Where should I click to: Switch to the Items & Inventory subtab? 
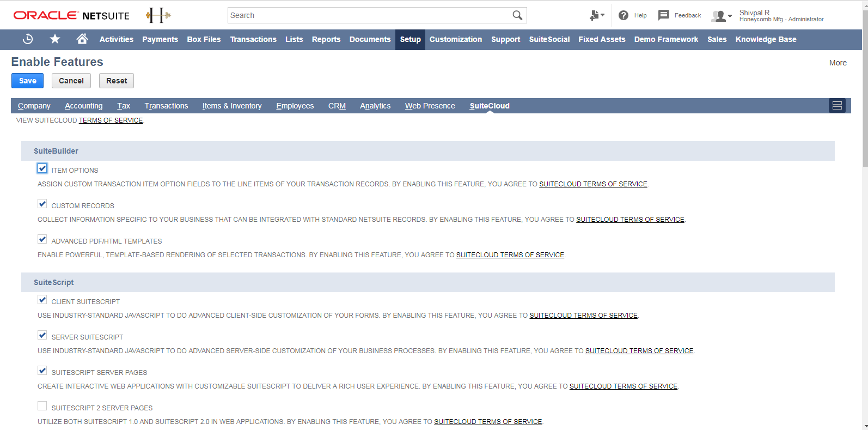[x=232, y=106]
